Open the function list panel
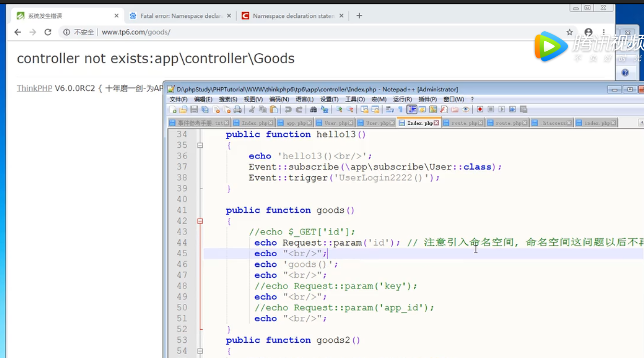This screenshot has width=644, height=358. [x=444, y=109]
